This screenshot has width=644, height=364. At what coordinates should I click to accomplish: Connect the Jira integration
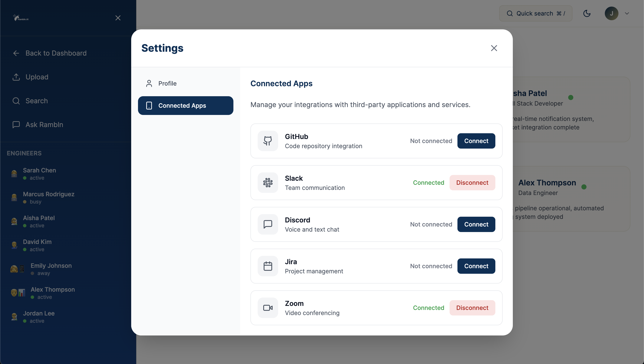476,266
